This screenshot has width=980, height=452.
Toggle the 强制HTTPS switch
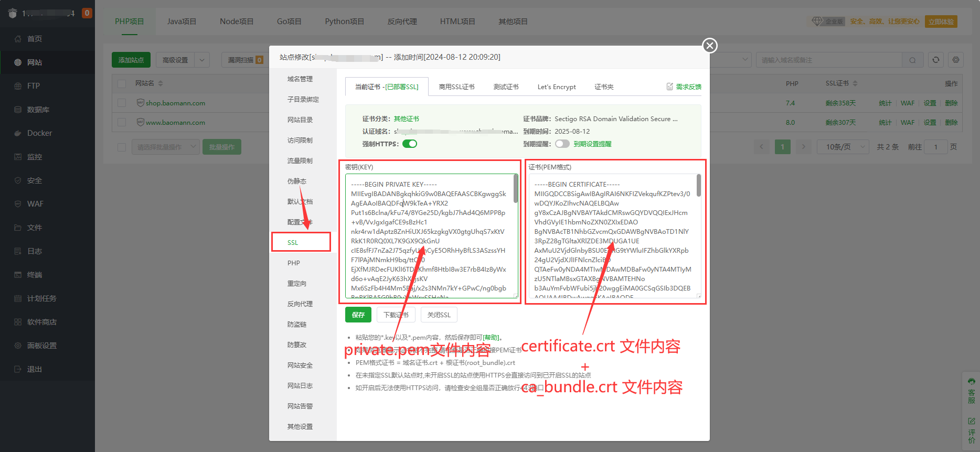[410, 144]
